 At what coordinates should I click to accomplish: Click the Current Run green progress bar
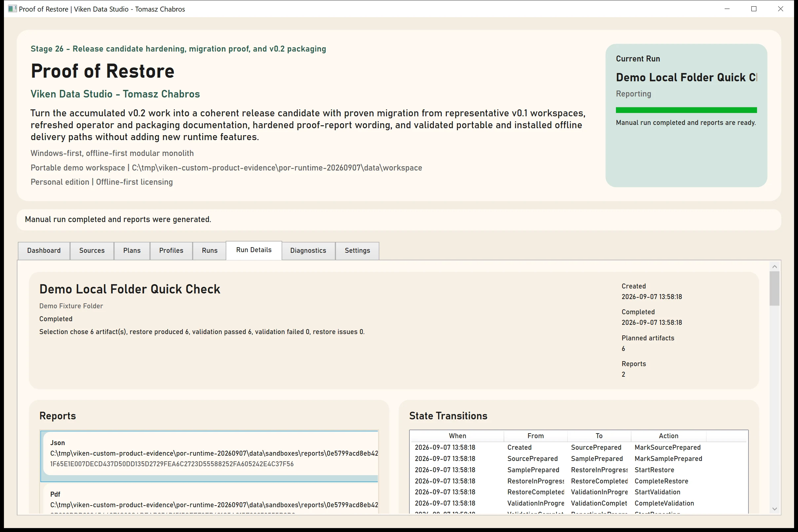pos(686,110)
